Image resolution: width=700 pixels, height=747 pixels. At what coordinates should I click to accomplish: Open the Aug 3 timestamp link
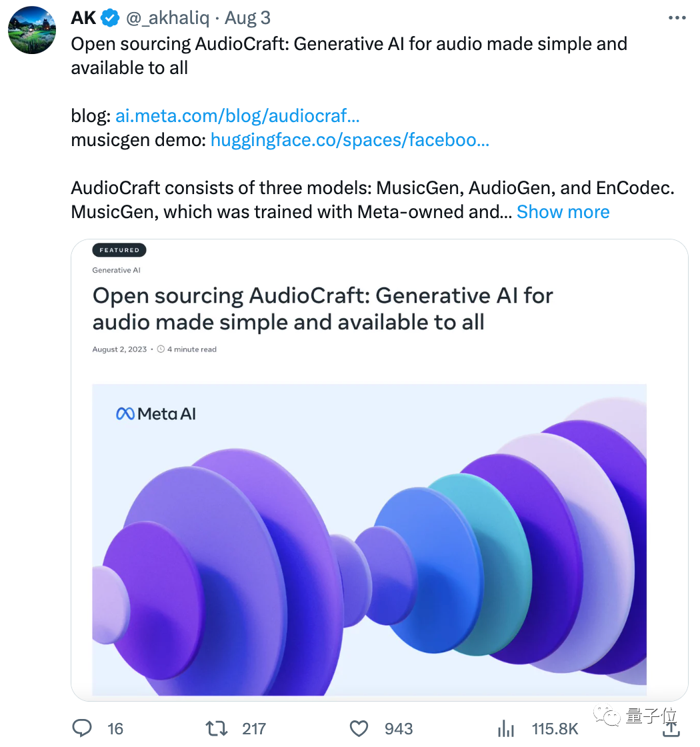click(x=247, y=17)
